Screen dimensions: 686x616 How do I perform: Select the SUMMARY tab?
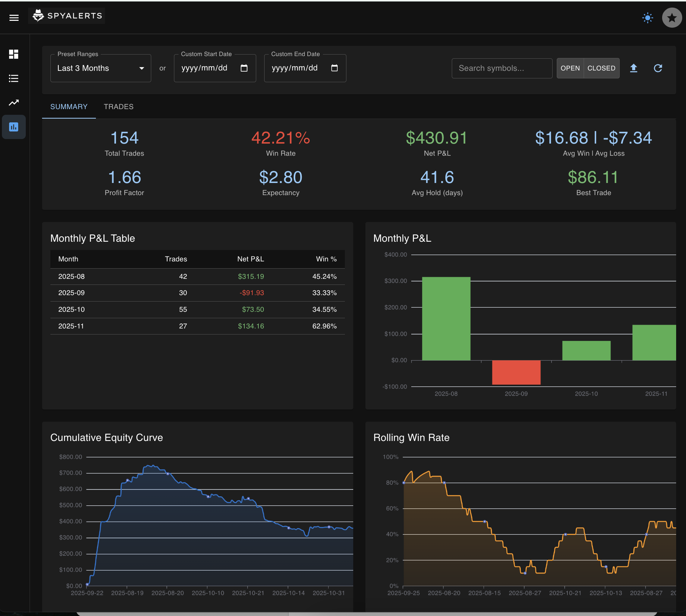[x=69, y=107]
